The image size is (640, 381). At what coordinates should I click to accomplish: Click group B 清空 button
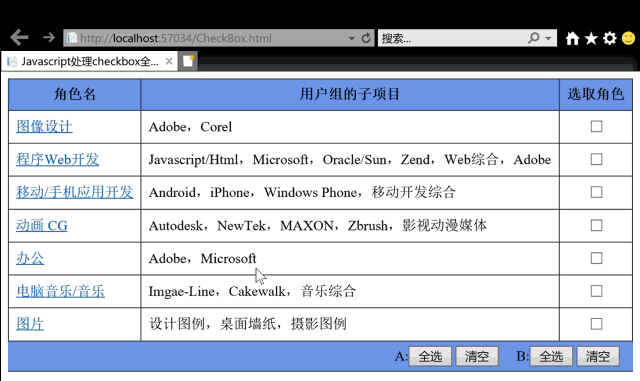[x=598, y=356]
